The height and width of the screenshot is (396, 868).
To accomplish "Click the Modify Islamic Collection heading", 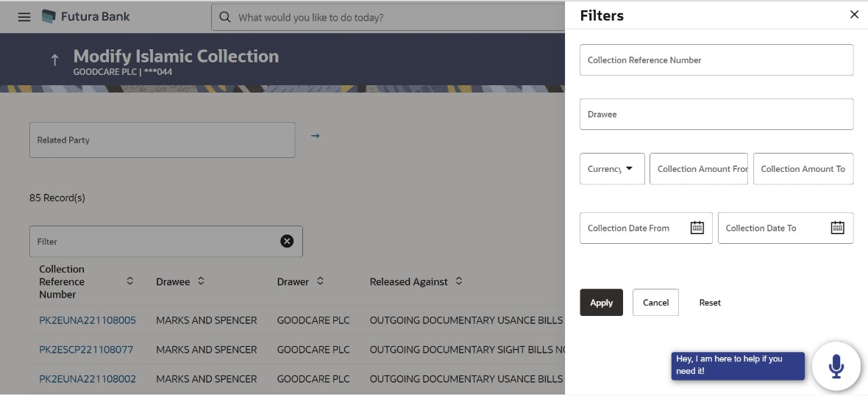I will [176, 56].
